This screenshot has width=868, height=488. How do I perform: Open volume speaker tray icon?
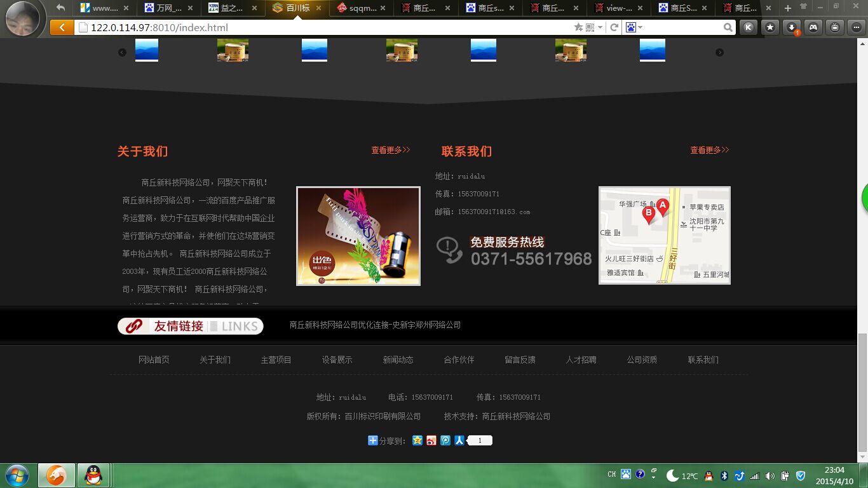click(770, 475)
